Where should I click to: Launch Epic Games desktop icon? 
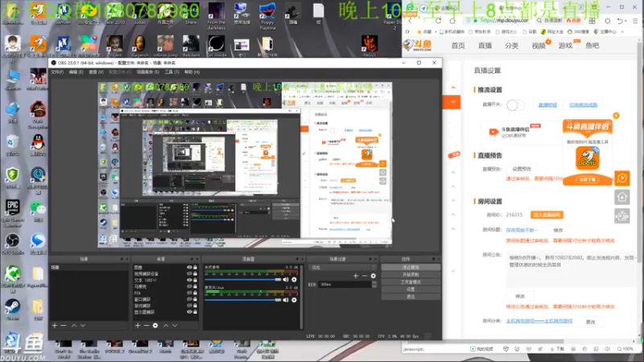tap(13, 212)
